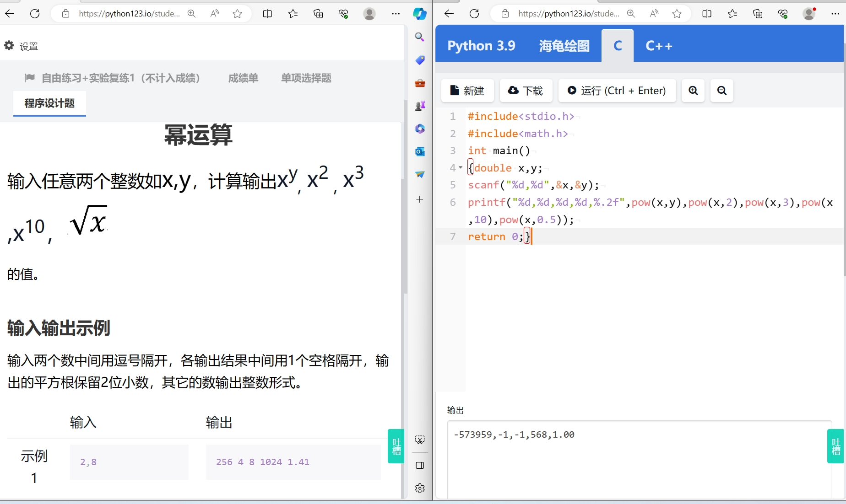846x504 pixels.
Task: Add right browser page to favorites
Action: coord(677,14)
